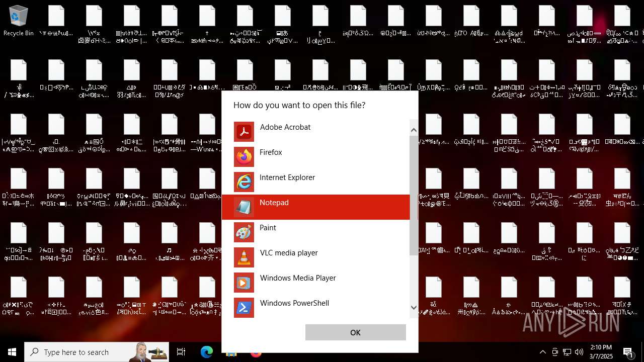Open the Windows Start menu
The width and height of the screenshot is (644, 362).
(x=12, y=352)
